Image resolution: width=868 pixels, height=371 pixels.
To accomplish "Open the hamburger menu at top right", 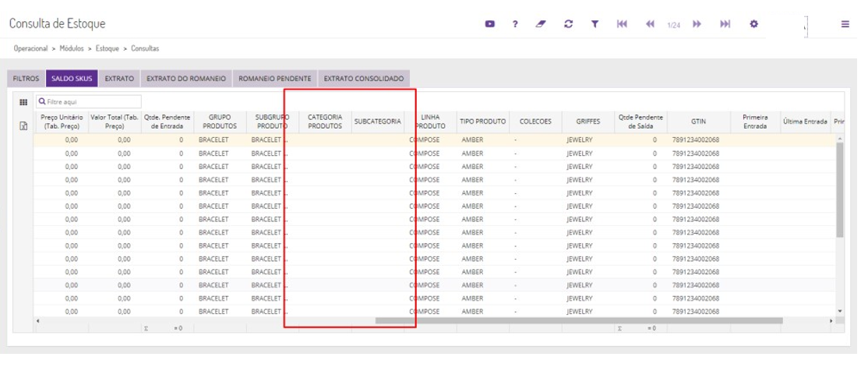I will 845,24.
